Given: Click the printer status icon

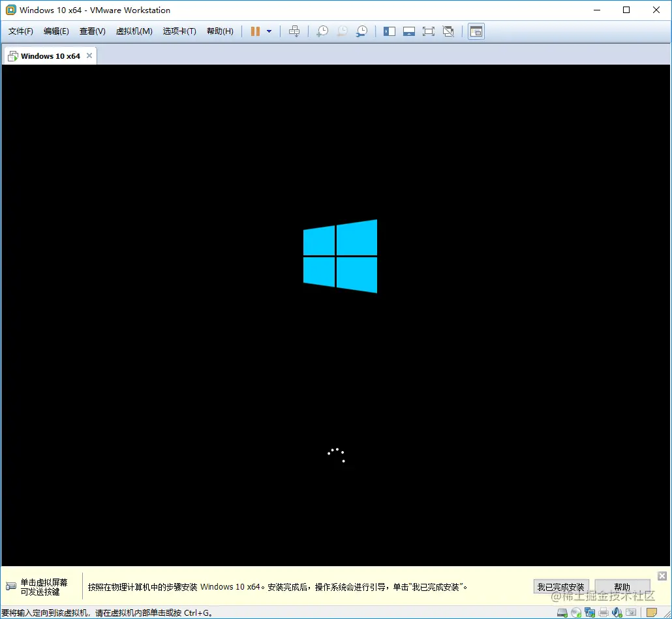Looking at the screenshot, I should tap(603, 612).
